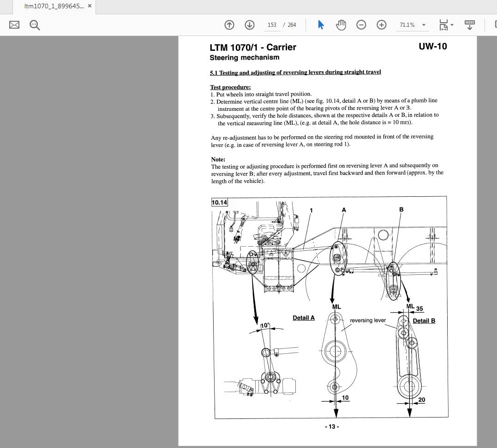The image size is (497, 448).
Task: Zoom out with the minus button
Action: coord(361,25)
